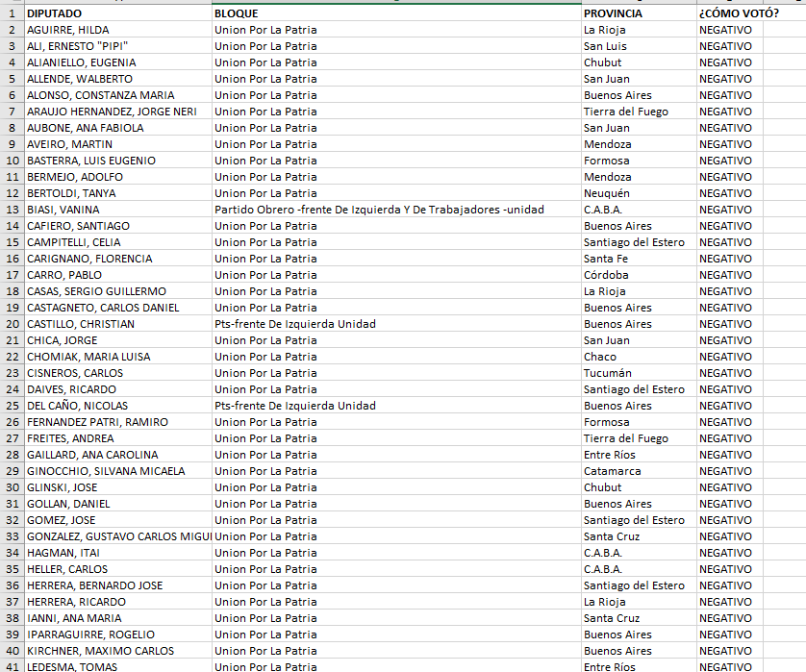Click row header number 2

click(x=13, y=30)
